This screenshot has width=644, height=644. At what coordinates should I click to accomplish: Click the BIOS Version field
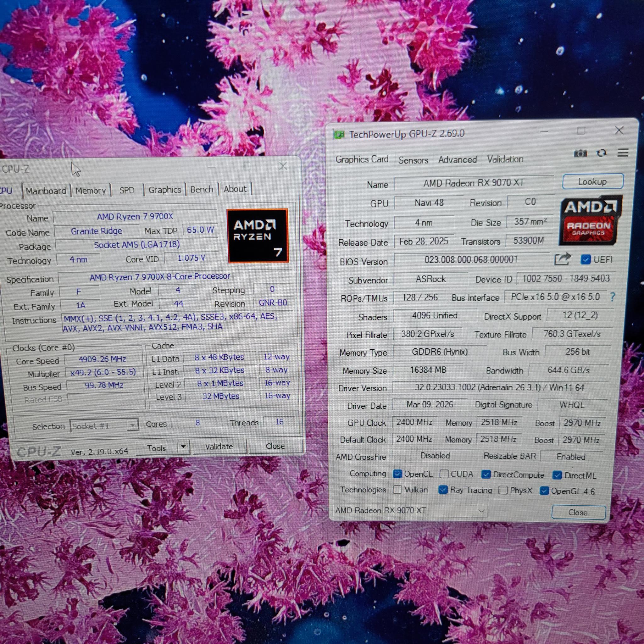pos(471,259)
